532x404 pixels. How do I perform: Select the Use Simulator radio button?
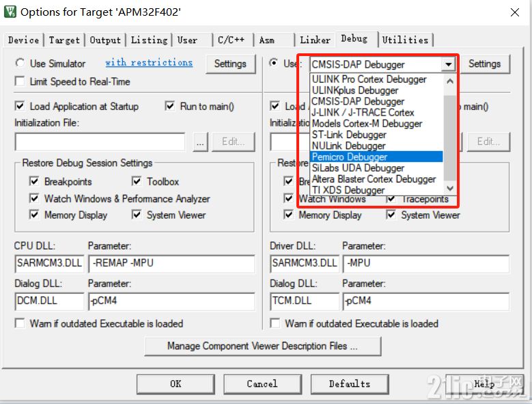pos(20,63)
